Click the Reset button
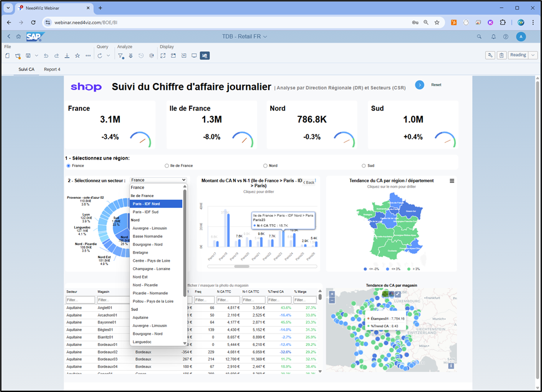This screenshot has height=392, width=542. [436, 85]
